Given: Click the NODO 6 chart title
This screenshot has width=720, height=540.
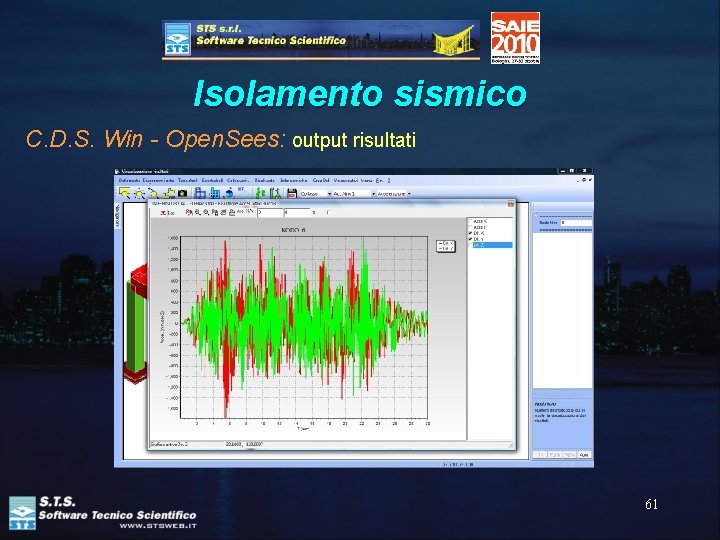Looking at the screenshot, I should [x=293, y=230].
